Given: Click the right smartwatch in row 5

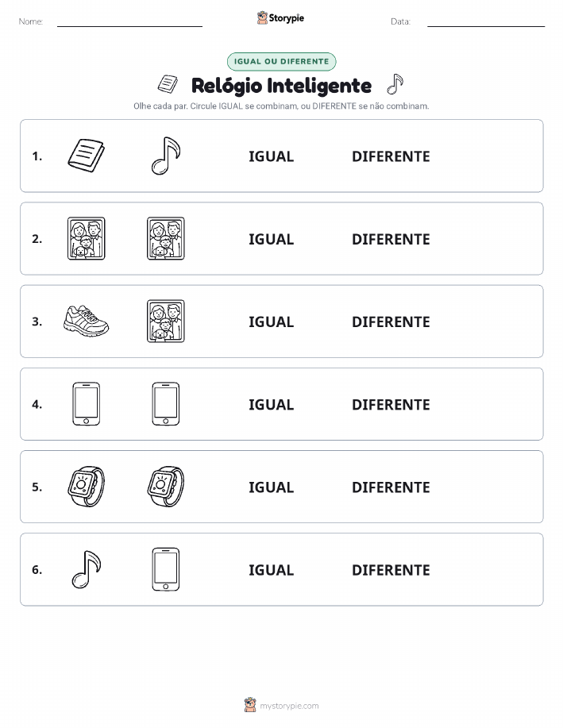Looking at the screenshot, I should click(x=166, y=486).
